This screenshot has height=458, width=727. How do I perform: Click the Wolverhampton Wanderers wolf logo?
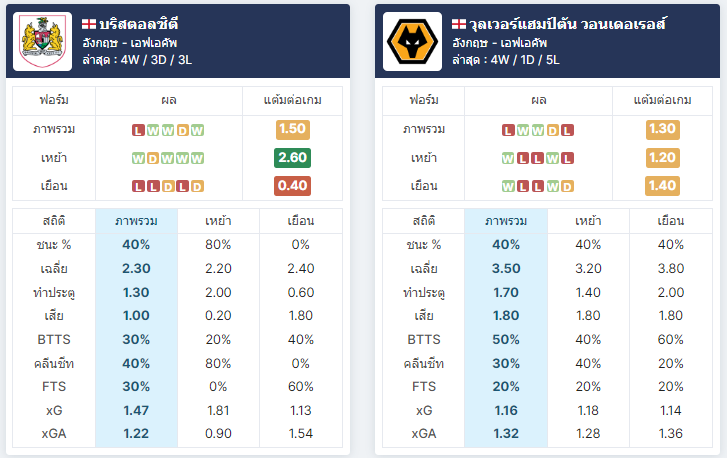(x=412, y=41)
